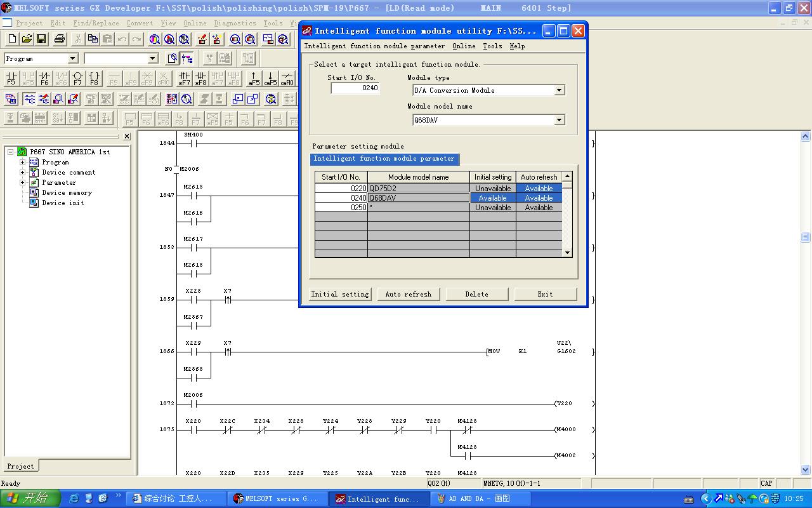The width and height of the screenshot is (812, 508).
Task: Open the Online menu in utility dialog
Action: coord(464,46)
